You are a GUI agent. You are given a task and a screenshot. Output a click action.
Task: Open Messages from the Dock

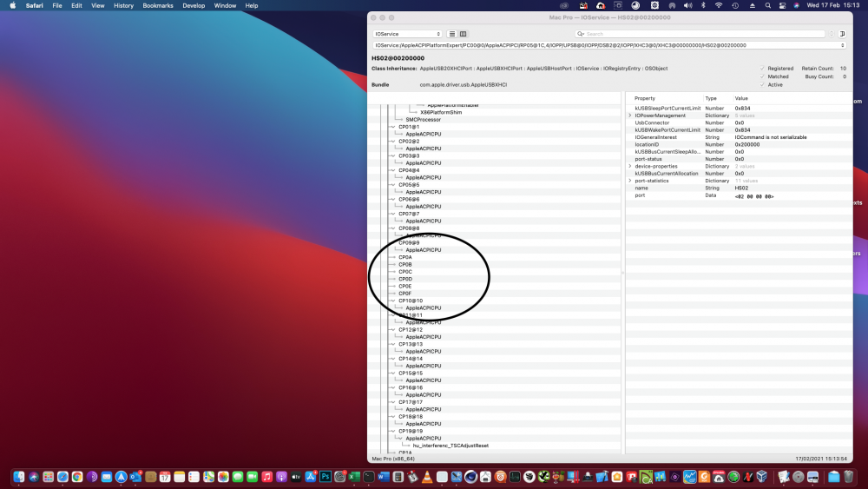pos(238,477)
